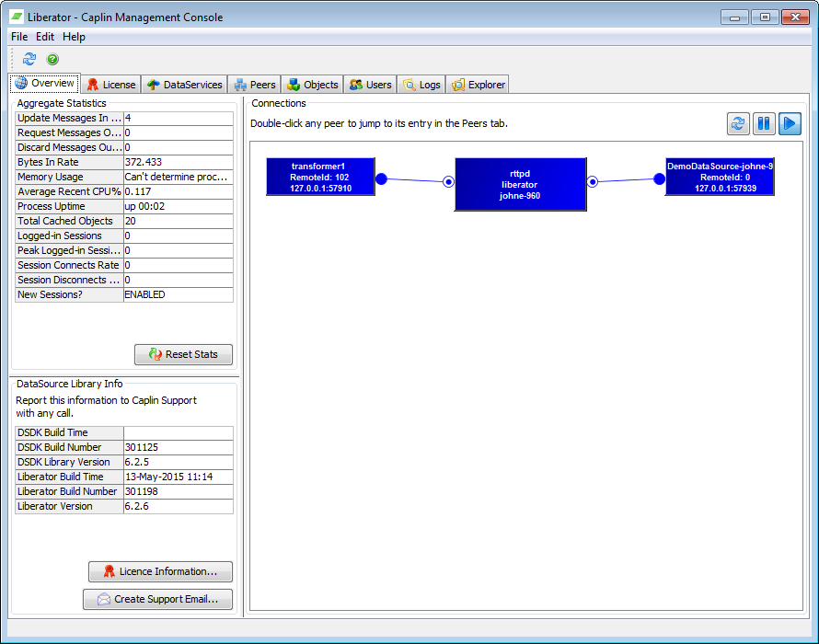Click connector dot beside transformer1 node

coord(381,179)
